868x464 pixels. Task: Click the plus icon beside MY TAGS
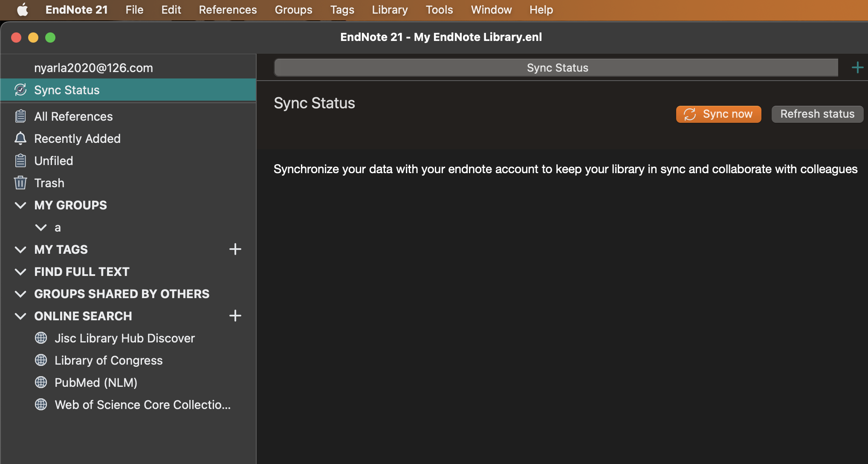(235, 249)
